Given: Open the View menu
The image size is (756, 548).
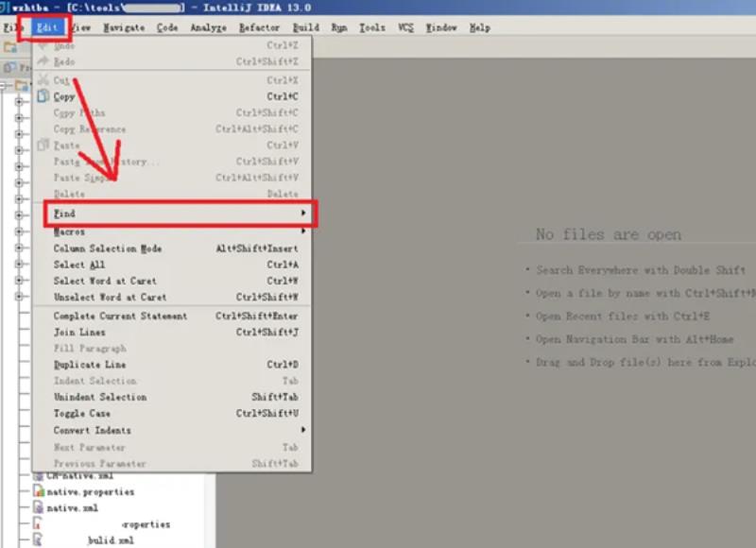Looking at the screenshot, I should click(80, 27).
